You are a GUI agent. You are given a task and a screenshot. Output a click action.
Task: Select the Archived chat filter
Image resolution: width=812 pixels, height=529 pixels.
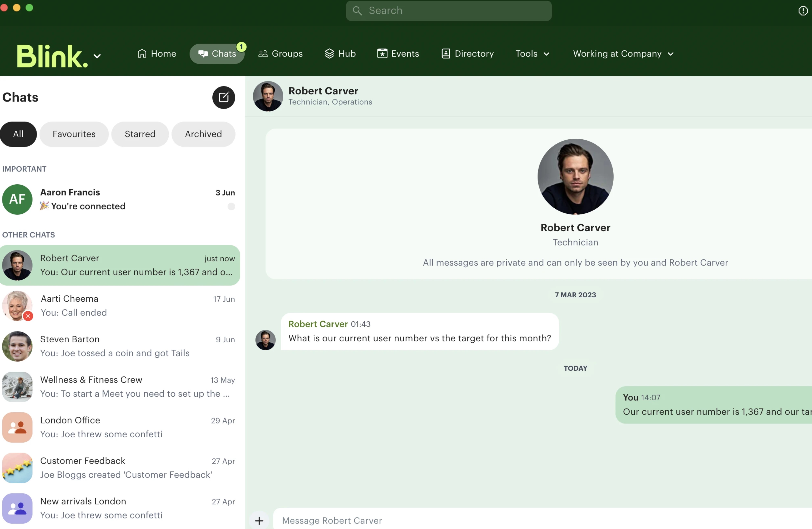[203, 134]
